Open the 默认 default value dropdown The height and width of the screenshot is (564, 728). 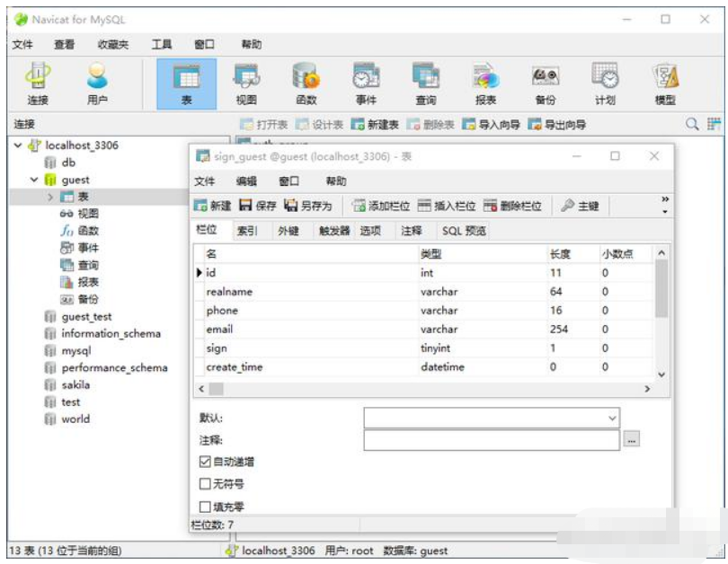click(x=610, y=417)
